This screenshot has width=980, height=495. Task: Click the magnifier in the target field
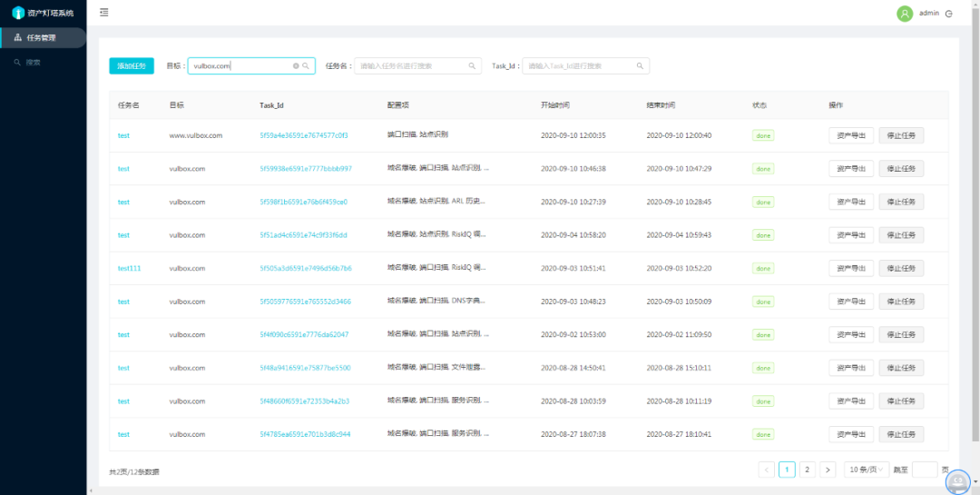tap(307, 65)
